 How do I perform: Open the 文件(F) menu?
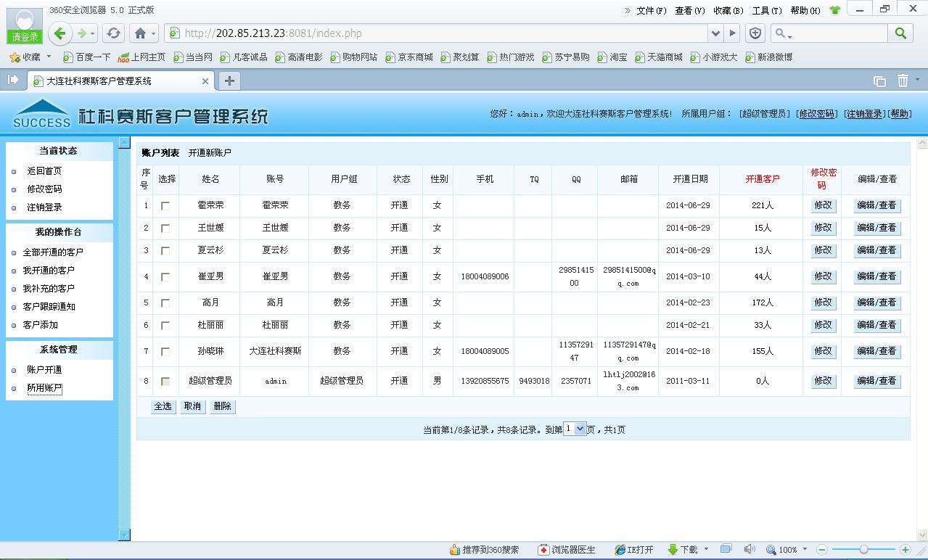pyautogui.click(x=651, y=10)
